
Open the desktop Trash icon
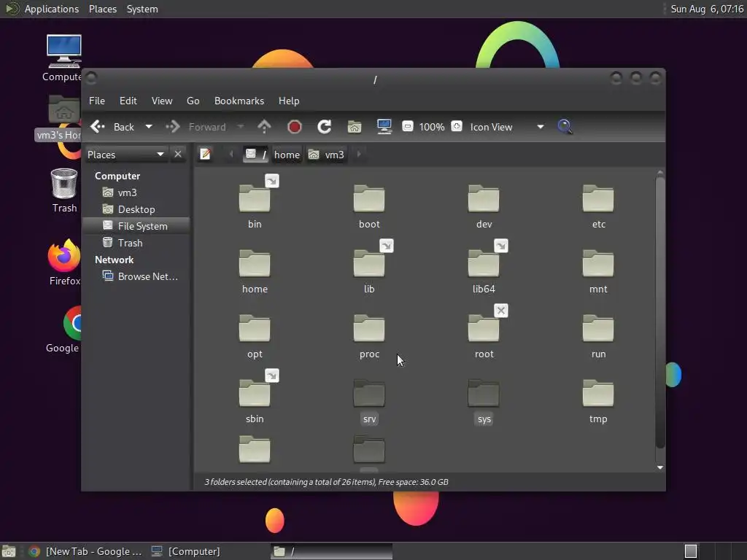[64, 184]
